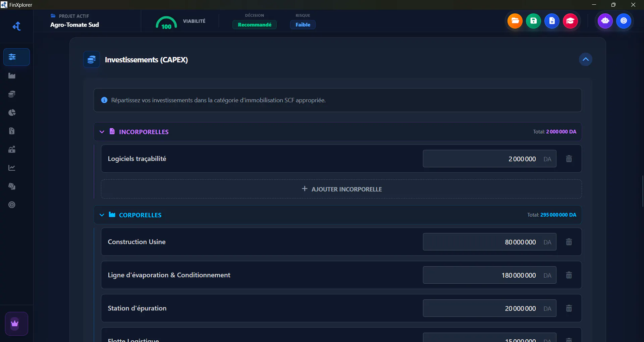The image size is (644, 342).
Task: Click the blue target button in header
Action: click(x=624, y=21)
